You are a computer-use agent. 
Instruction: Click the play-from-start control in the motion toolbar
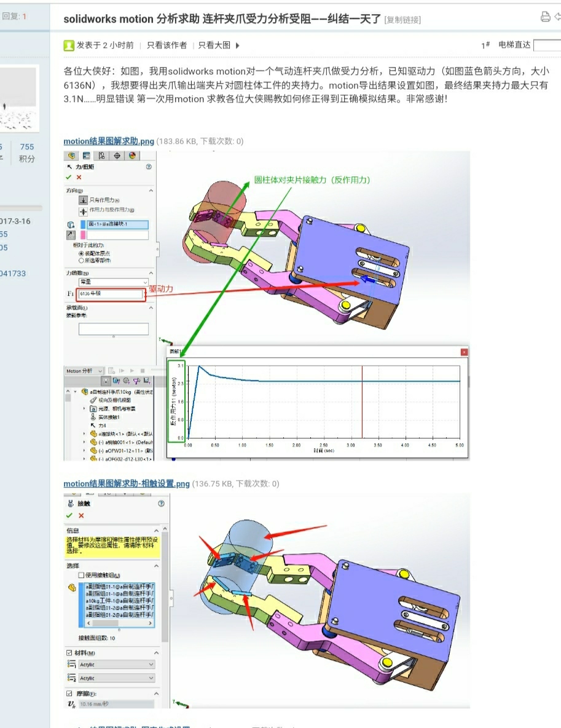click(122, 371)
